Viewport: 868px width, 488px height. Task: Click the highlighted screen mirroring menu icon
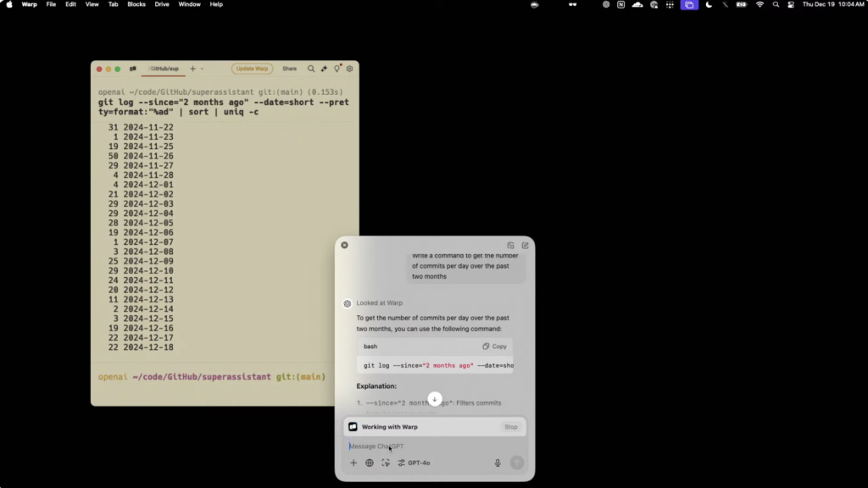tap(689, 4)
